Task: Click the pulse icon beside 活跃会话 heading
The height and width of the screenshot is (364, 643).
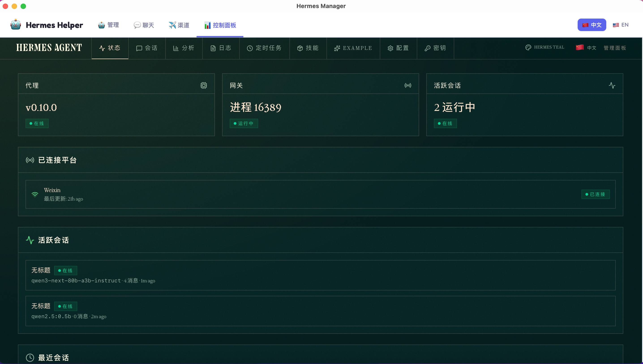Action: [x=30, y=240]
